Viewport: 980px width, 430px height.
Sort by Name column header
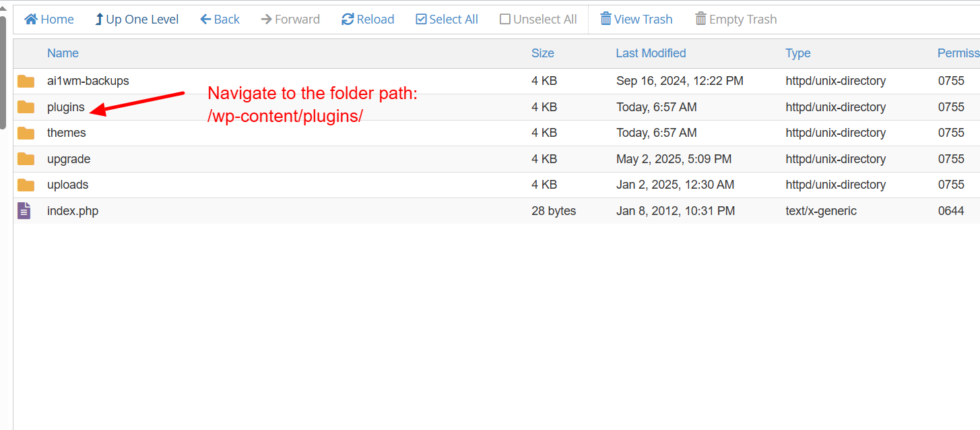tap(63, 53)
